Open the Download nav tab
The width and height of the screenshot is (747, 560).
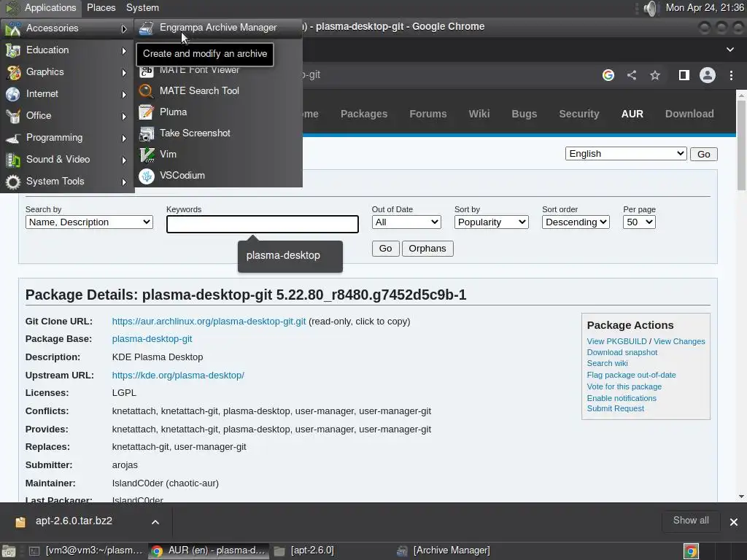689,114
